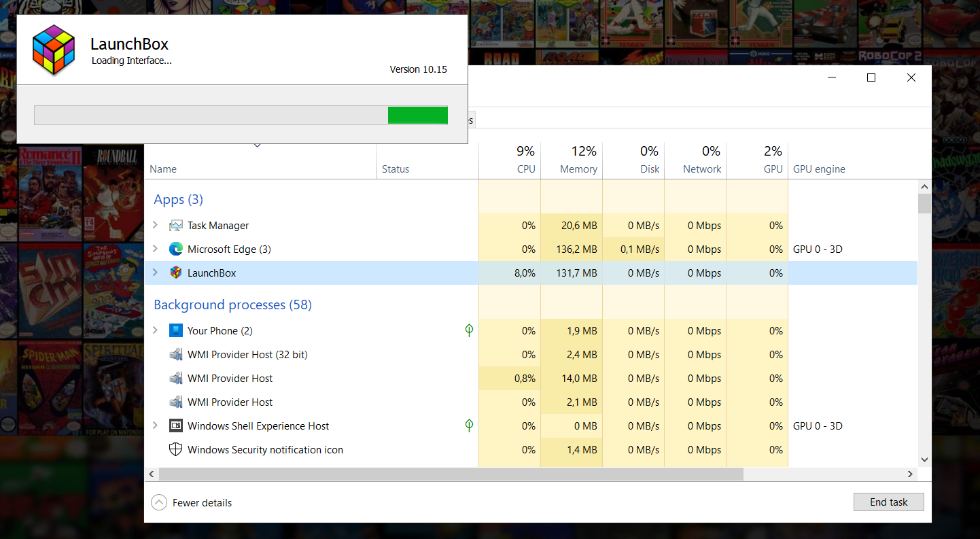Click the Loading Interface... status text
980x539 pixels.
click(132, 60)
